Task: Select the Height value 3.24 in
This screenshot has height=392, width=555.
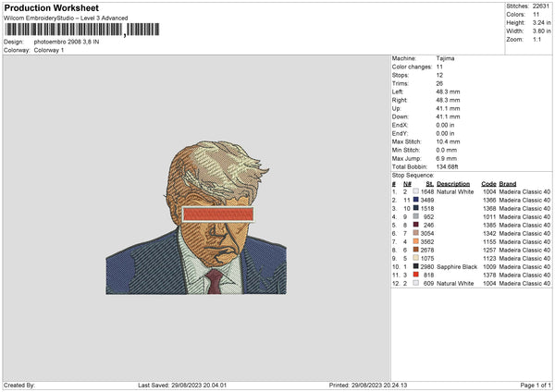Action: point(541,22)
